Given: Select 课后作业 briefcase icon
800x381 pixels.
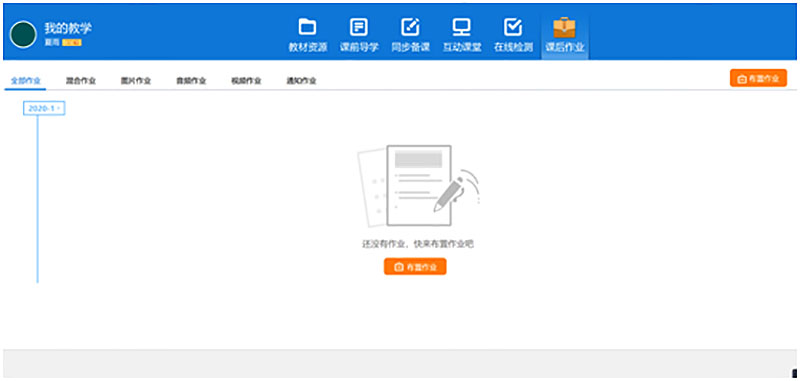Looking at the screenshot, I should click(x=564, y=27).
